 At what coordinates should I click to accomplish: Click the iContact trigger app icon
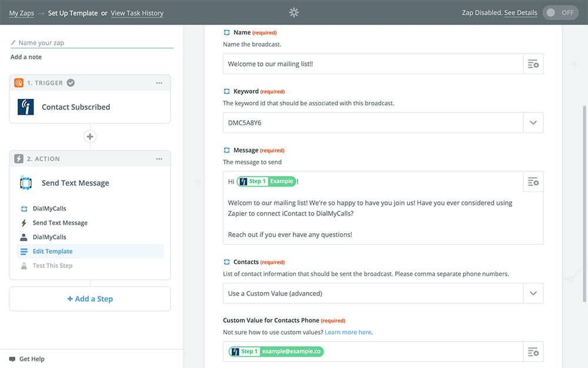(26, 107)
